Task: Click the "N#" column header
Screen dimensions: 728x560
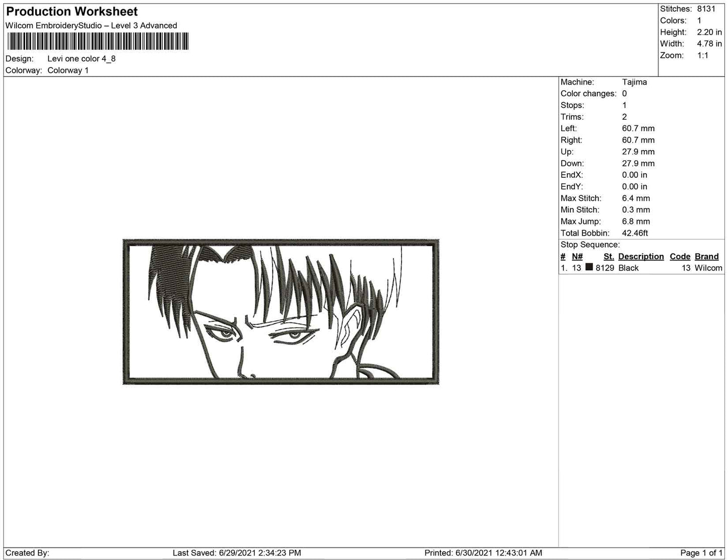Action: [577, 256]
